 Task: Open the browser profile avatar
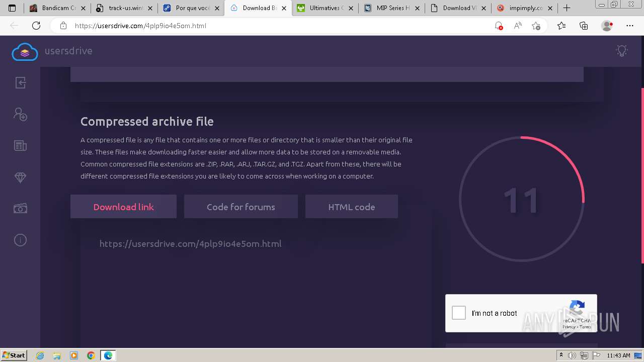607,26
